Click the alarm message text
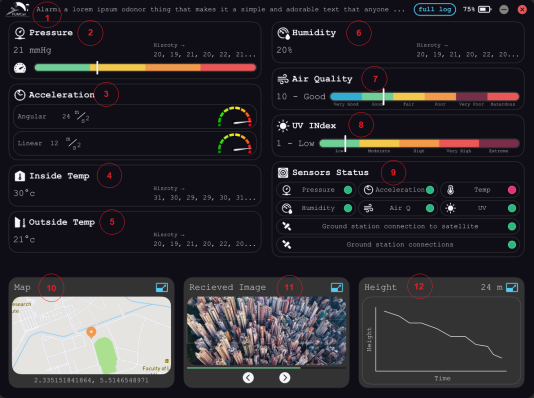 coord(220,10)
